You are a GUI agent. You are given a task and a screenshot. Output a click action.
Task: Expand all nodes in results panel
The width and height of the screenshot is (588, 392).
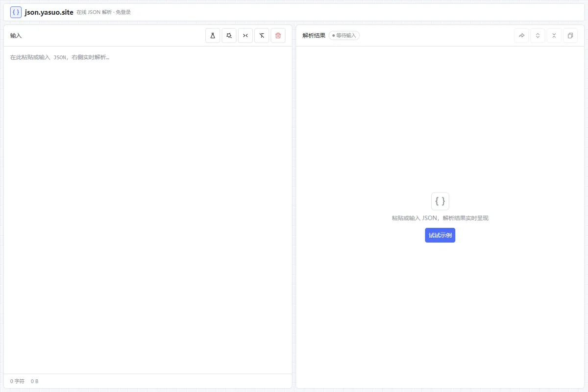coord(538,36)
